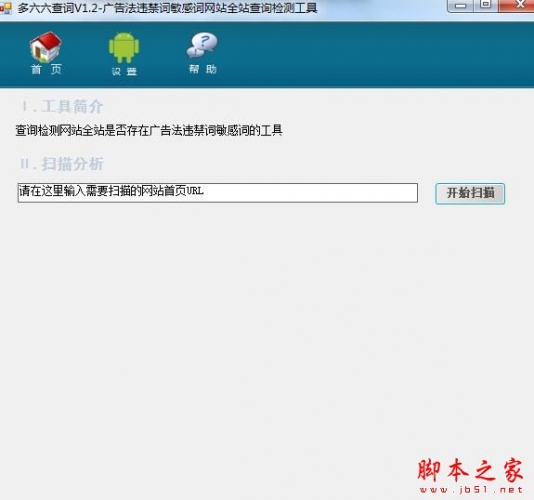Maximize the 多六六查词 window
The height and width of the screenshot is (500, 534).
coord(486,5)
